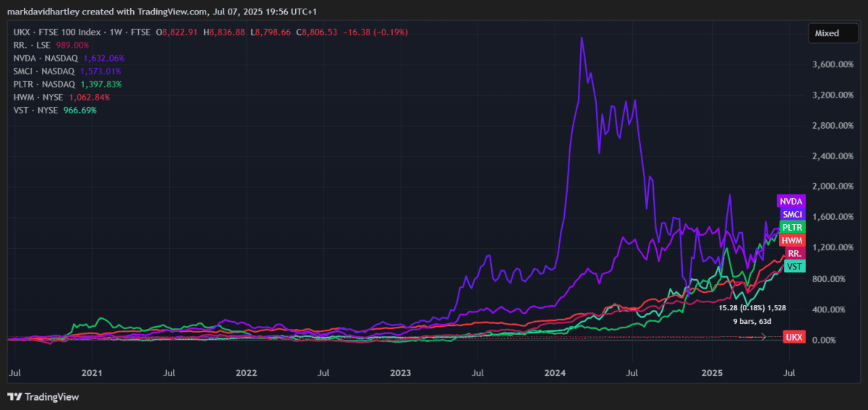The image size is (868, 410).
Task: Click the red HWM price scale label
Action: pos(792,240)
